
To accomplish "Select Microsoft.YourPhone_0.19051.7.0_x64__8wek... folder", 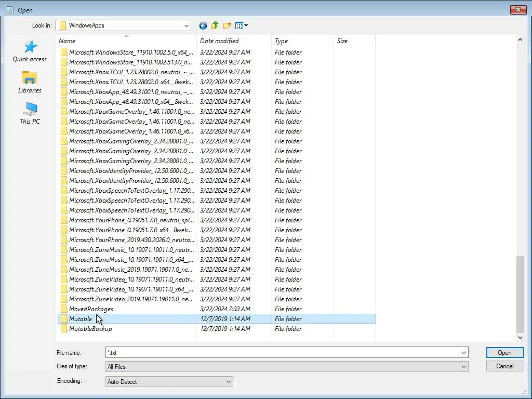I will (x=130, y=230).
